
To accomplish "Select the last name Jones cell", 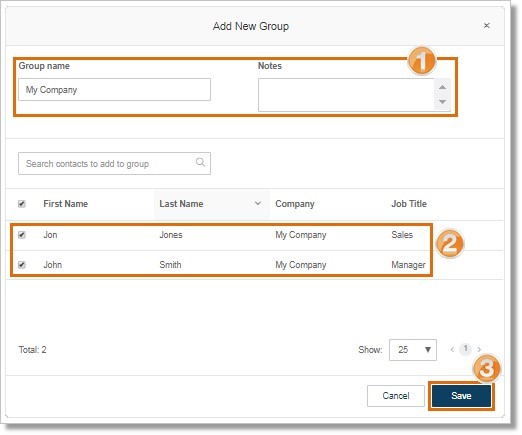I will coord(171,235).
